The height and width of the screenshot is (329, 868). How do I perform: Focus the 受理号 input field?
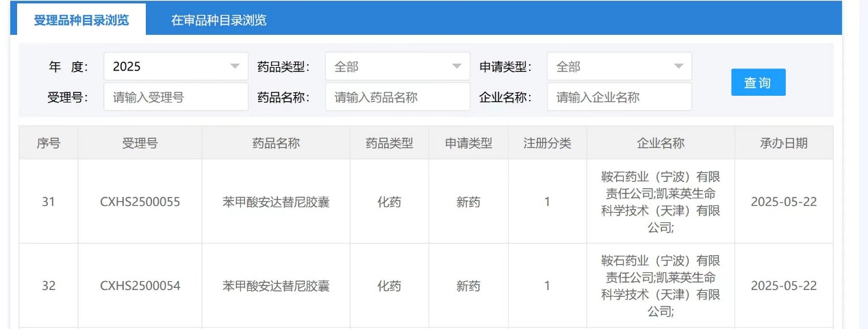[x=175, y=97]
